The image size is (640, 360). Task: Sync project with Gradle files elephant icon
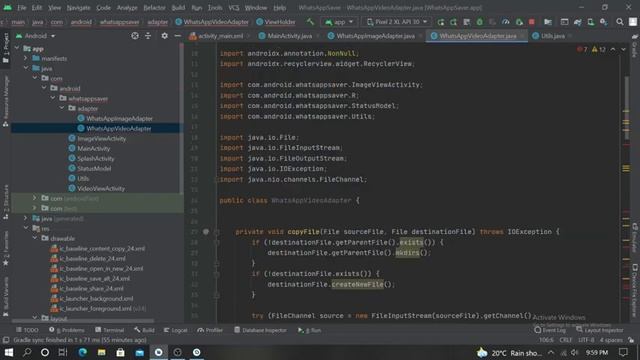coord(578,22)
